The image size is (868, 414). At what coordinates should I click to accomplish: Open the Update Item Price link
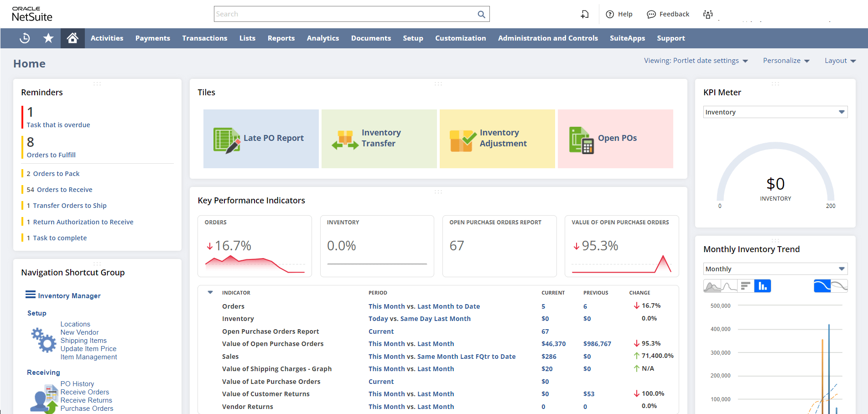88,349
